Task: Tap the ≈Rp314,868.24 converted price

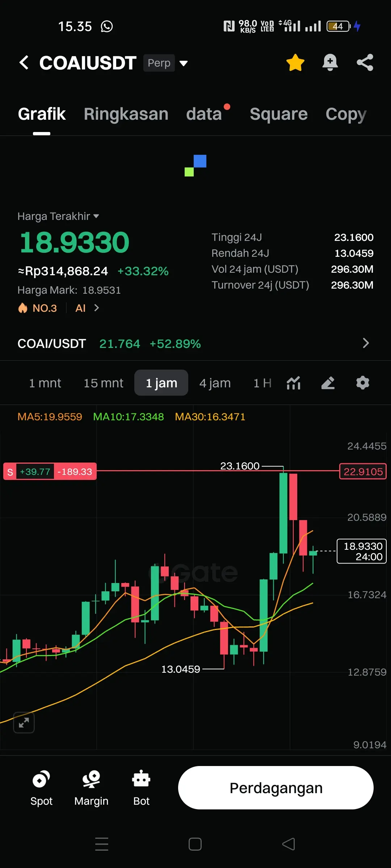Action: point(63,271)
